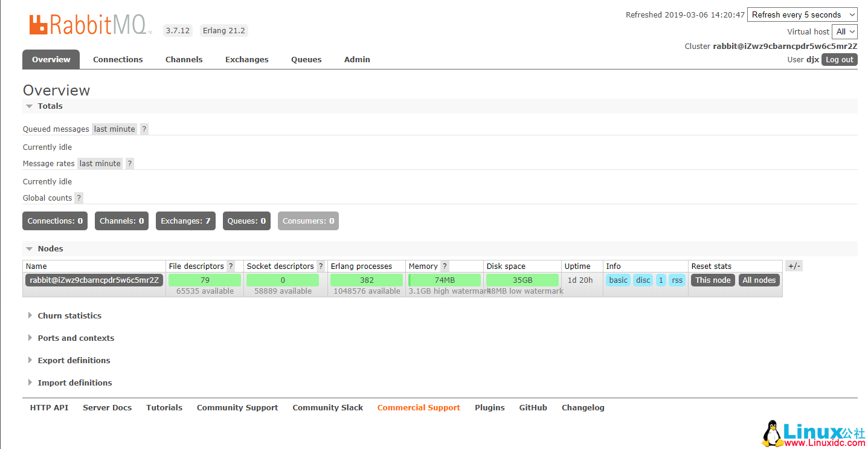Open the Admin tab
The height and width of the screenshot is (449, 868).
(x=357, y=59)
